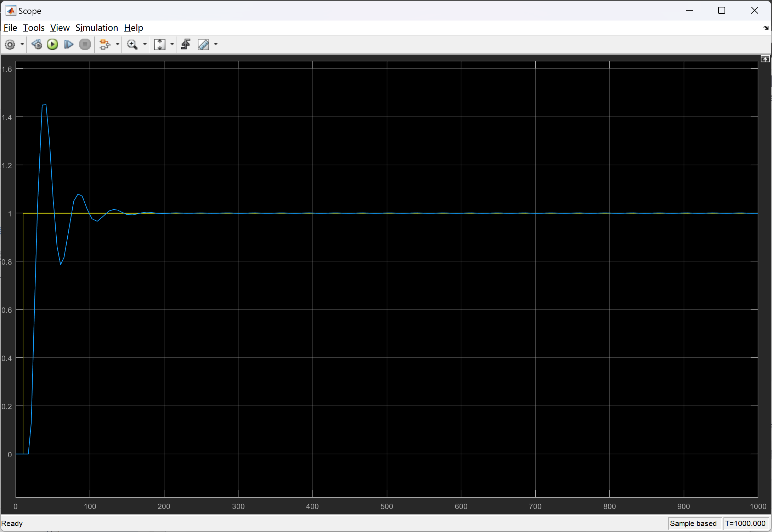Select the Zoom magnifier tool
Image resolution: width=772 pixels, height=532 pixels.
pos(132,45)
